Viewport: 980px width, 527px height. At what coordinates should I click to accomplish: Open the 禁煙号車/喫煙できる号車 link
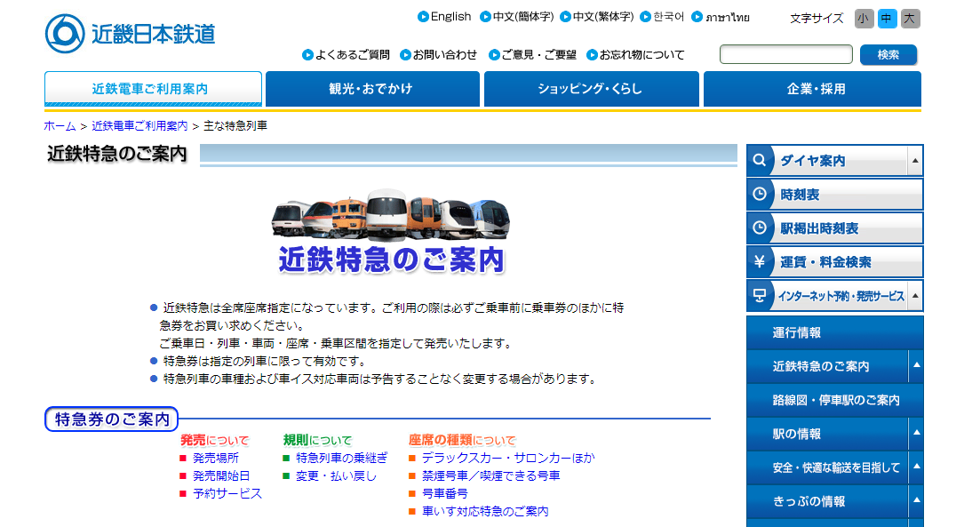click(490, 475)
